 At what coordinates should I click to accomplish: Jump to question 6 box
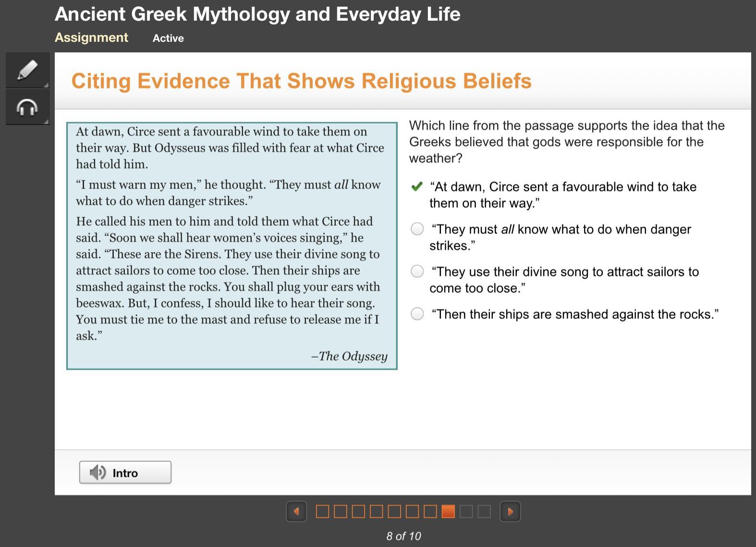412,511
